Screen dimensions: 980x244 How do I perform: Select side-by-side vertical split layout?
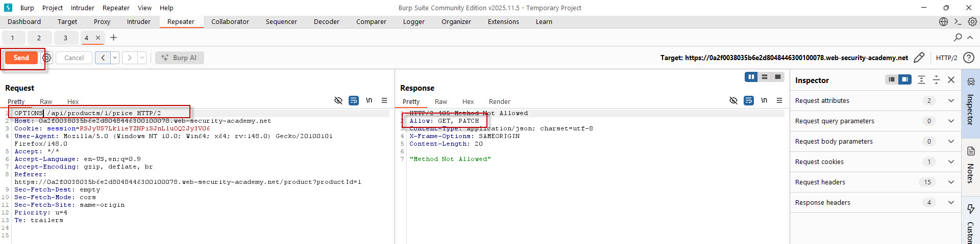(x=751, y=77)
